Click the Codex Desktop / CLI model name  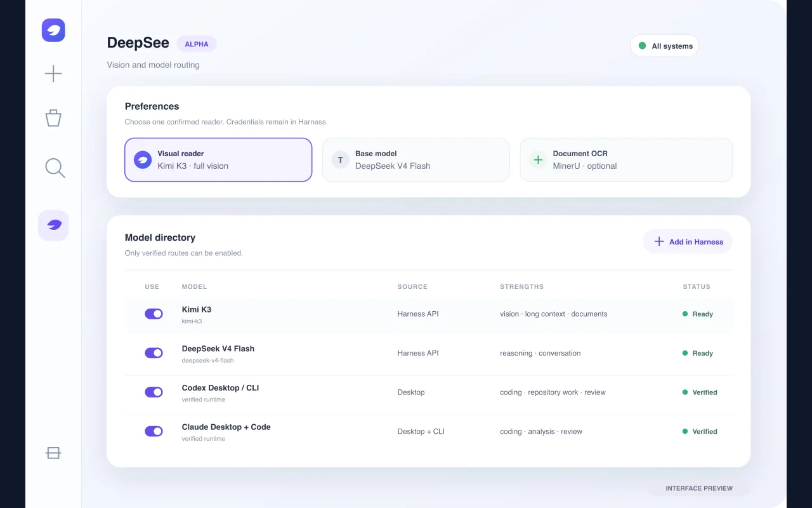221,388
